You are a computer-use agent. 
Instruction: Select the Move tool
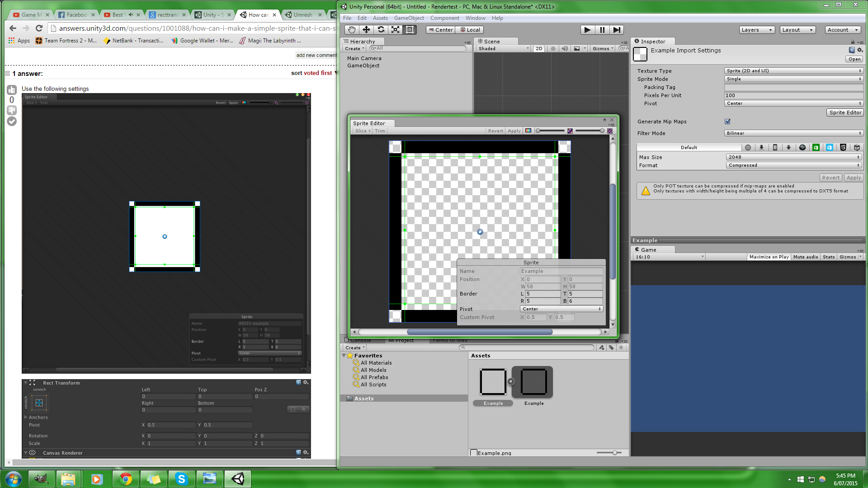tap(366, 30)
